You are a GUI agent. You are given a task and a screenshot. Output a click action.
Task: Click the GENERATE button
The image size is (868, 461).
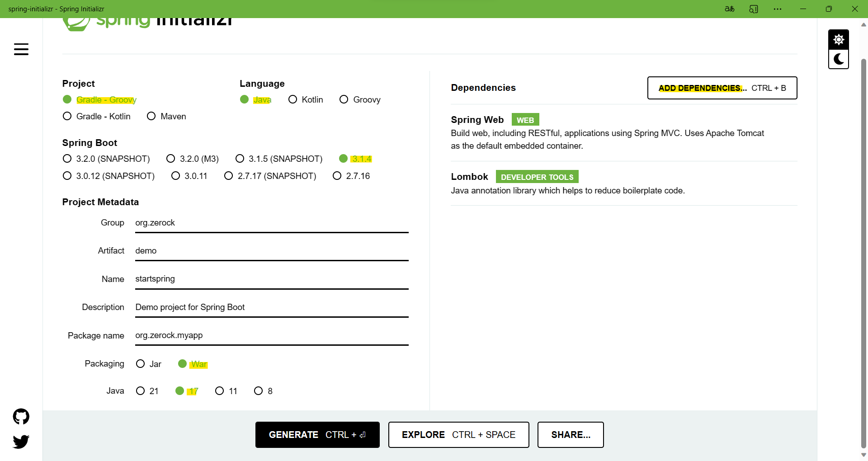coord(317,435)
